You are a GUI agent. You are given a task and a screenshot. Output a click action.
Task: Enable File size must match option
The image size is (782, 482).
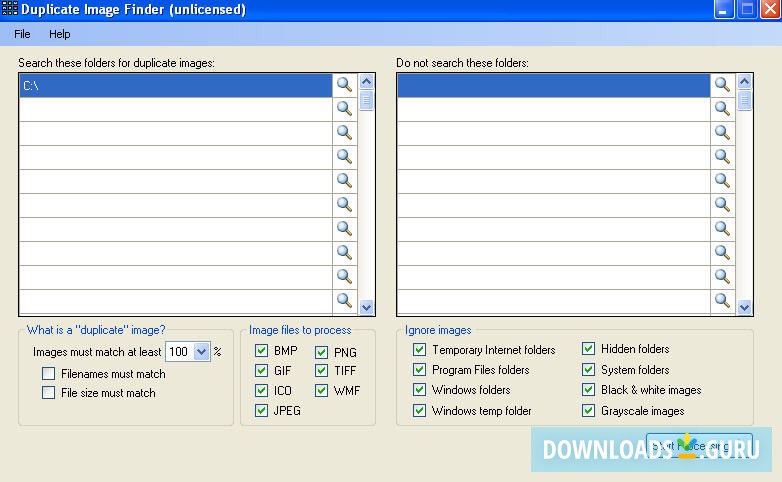(48, 393)
